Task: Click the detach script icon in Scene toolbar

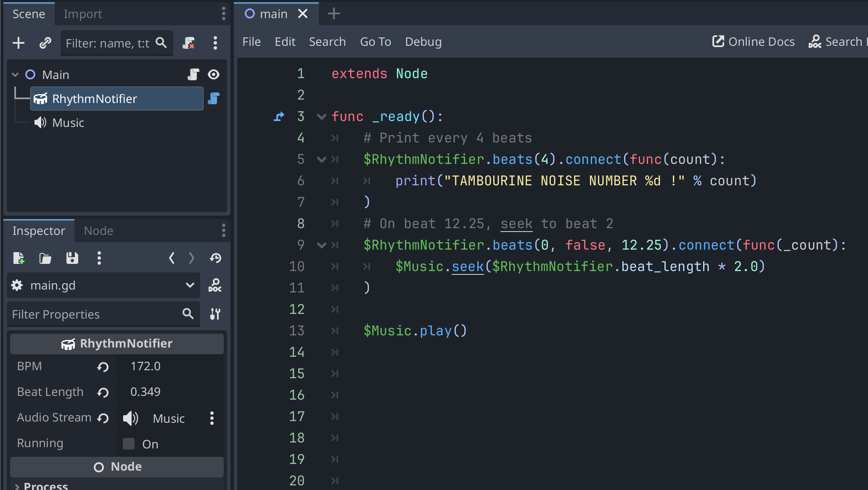Action: (189, 43)
